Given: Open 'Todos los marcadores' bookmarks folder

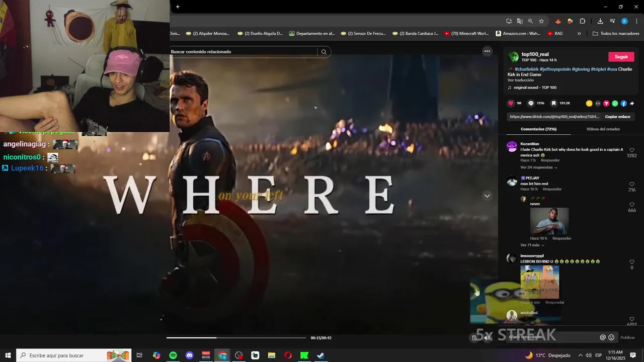Looking at the screenshot, I should (x=616, y=34).
